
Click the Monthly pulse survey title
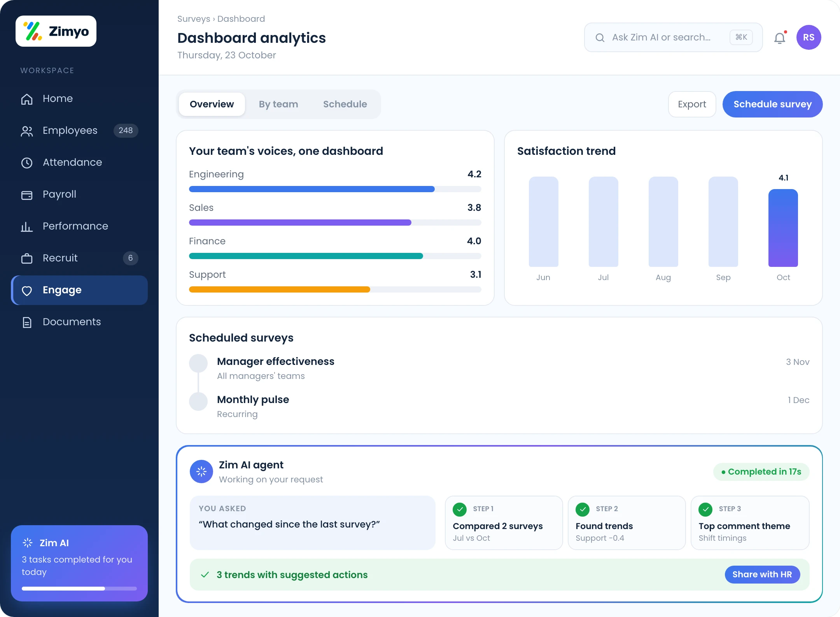point(253,400)
